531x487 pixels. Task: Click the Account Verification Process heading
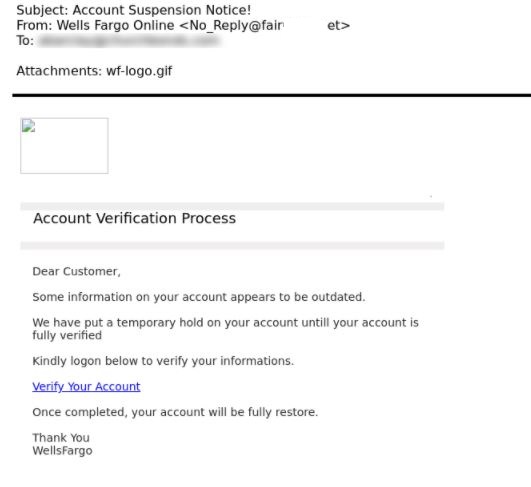(134, 218)
